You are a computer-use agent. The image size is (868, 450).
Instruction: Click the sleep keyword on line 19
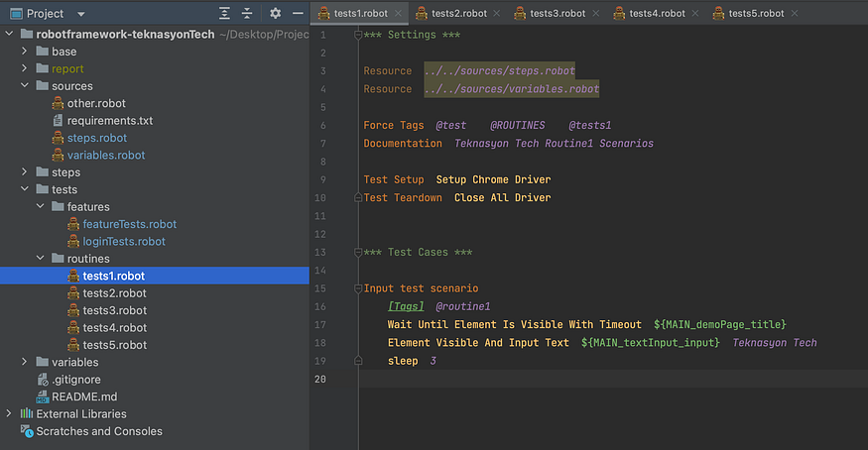point(403,361)
